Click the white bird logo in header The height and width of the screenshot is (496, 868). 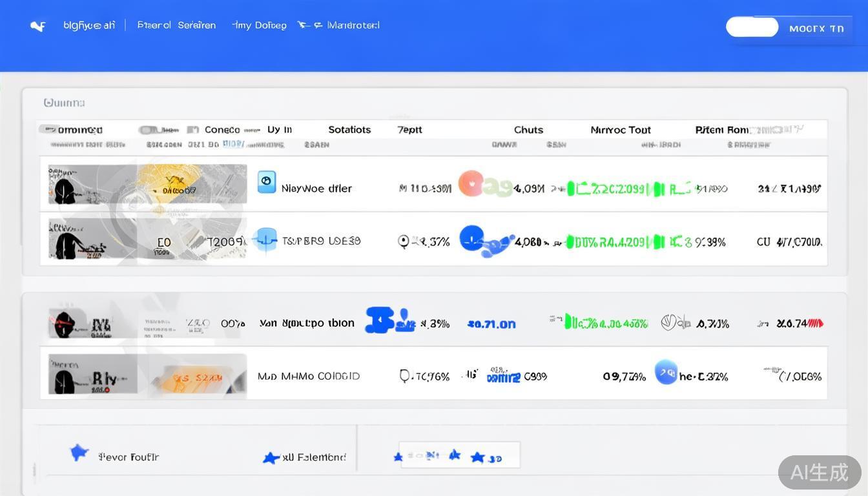(38, 26)
